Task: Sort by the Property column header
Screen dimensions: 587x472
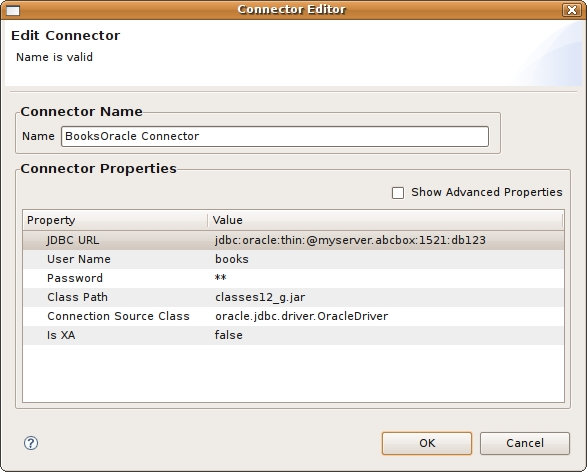Action: click(115, 220)
